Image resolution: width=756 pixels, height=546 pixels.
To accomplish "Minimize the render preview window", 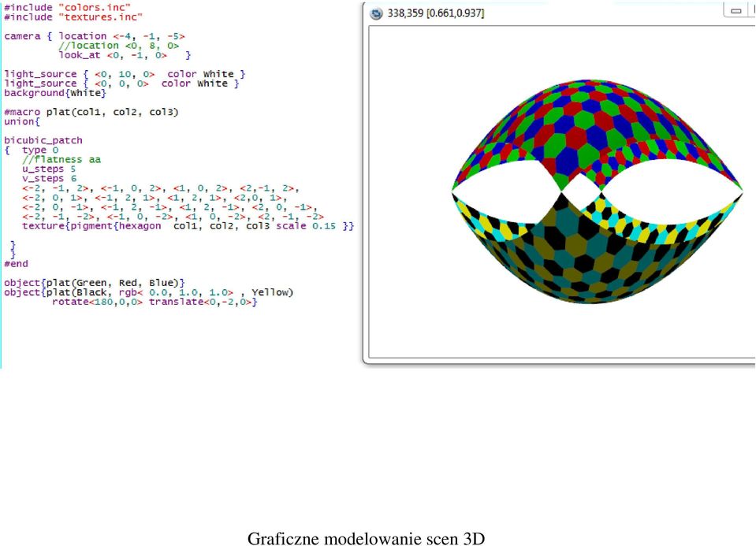I will [x=736, y=10].
